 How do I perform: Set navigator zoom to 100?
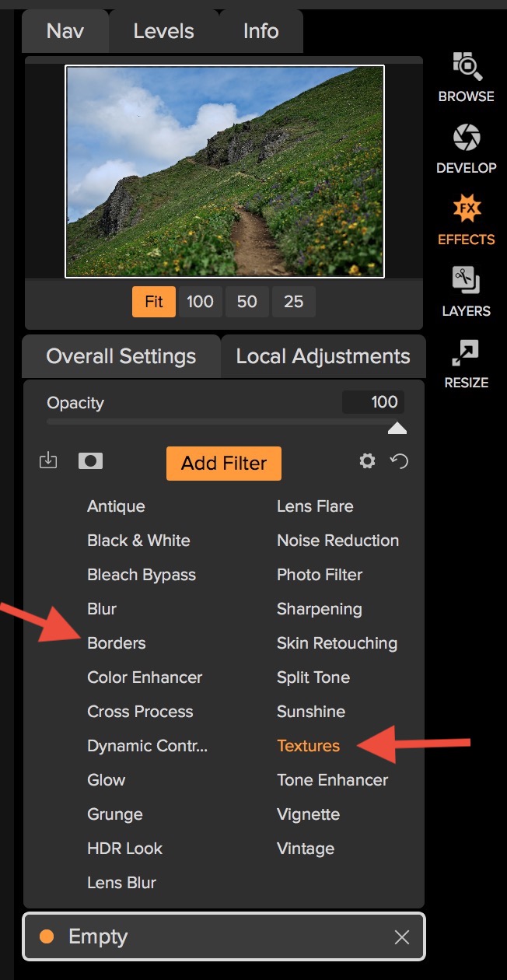pos(201,302)
